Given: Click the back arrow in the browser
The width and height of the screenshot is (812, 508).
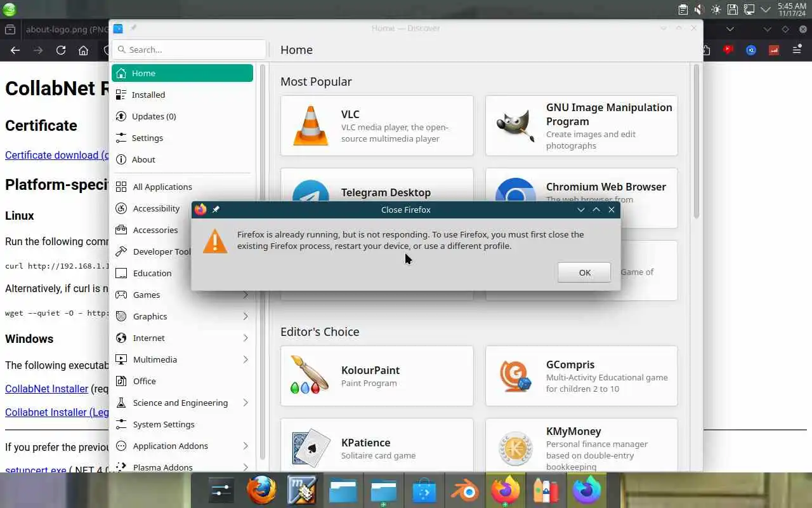Looking at the screenshot, I should 15,50.
